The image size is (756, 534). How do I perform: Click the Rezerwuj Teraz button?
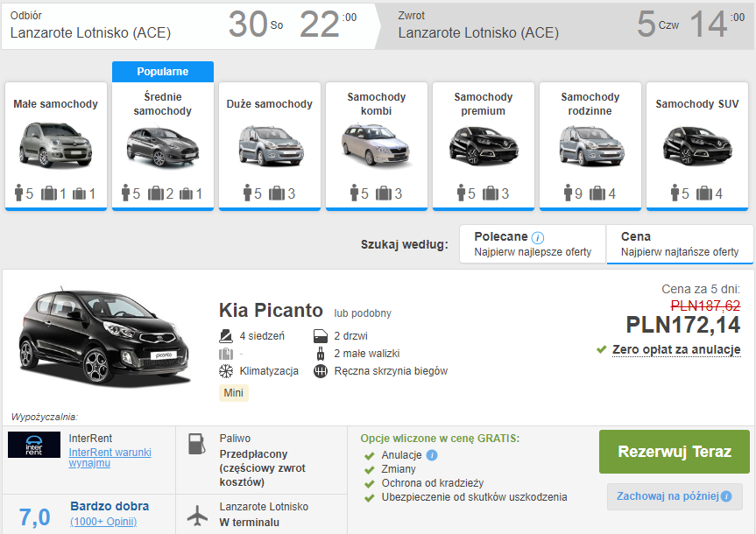pos(675,452)
